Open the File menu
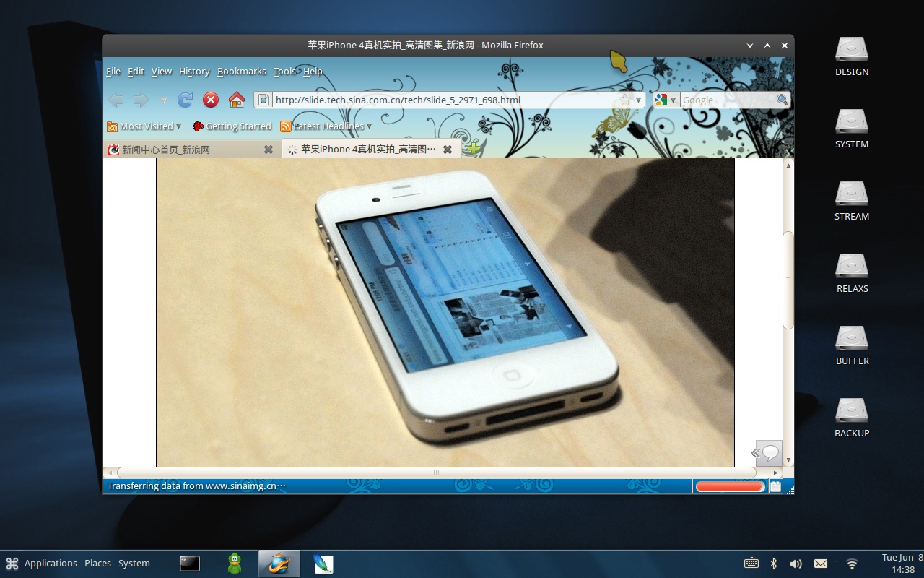Viewport: 924px width, 578px height. point(113,71)
